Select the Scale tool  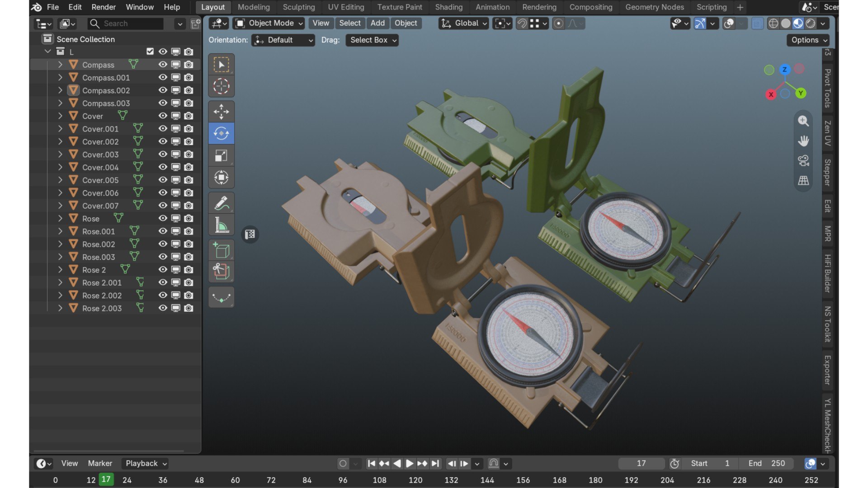221,155
